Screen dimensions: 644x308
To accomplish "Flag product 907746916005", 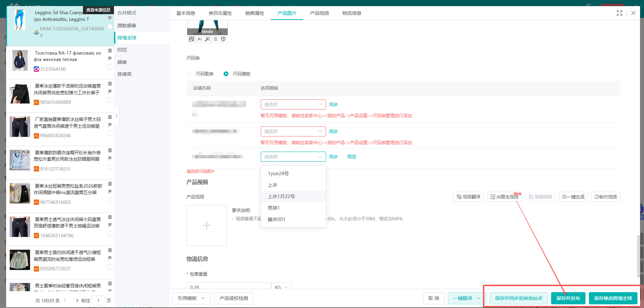I will point(110,192).
